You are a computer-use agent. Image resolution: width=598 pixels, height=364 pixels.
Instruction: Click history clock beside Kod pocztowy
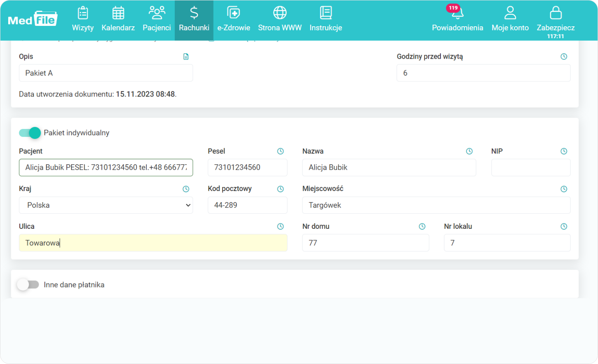(x=280, y=189)
